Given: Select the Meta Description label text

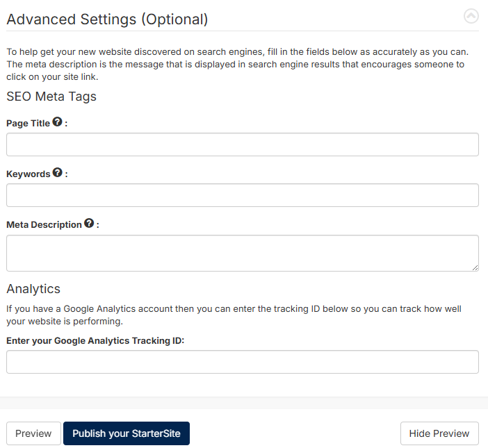Looking at the screenshot, I should (x=44, y=225).
